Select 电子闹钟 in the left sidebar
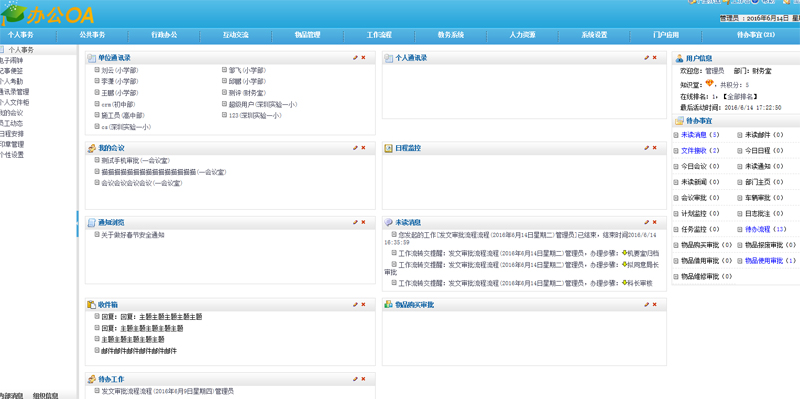The height and width of the screenshot is (399, 800). 12,60
